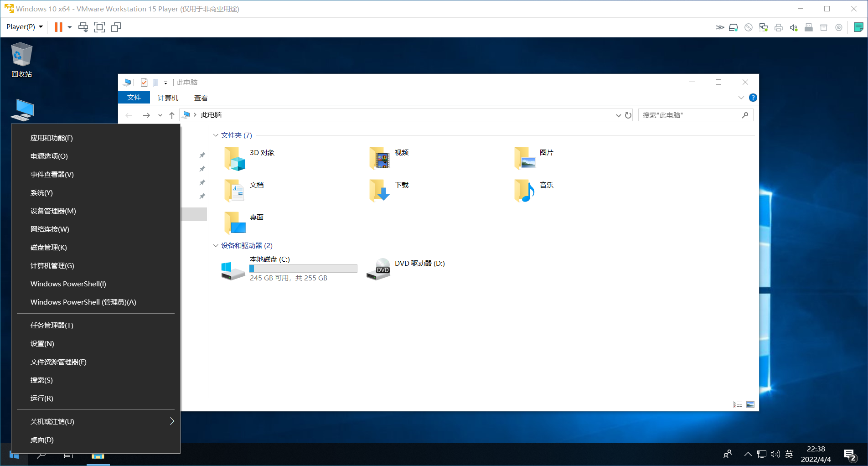Screen dimensions: 868x466
Task: Open Explorer help question mark
Action: click(753, 98)
